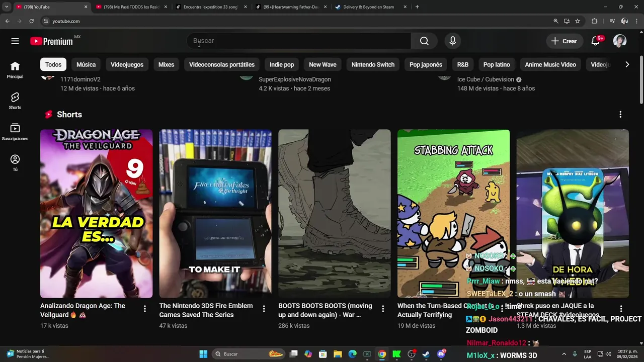
Task: Open Chrome tab search dropdown arrow
Action: pyautogui.click(x=6, y=7)
